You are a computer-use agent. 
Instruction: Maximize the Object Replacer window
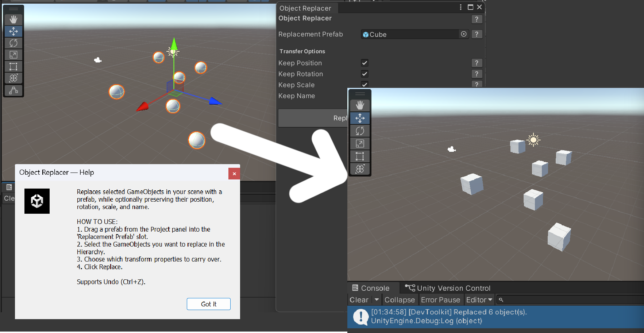pyautogui.click(x=471, y=7)
